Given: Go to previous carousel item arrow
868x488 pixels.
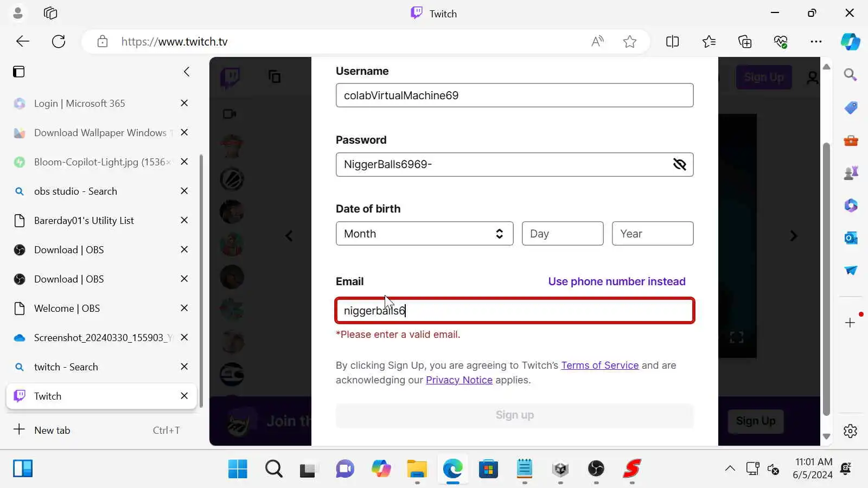Looking at the screenshot, I should [289, 236].
